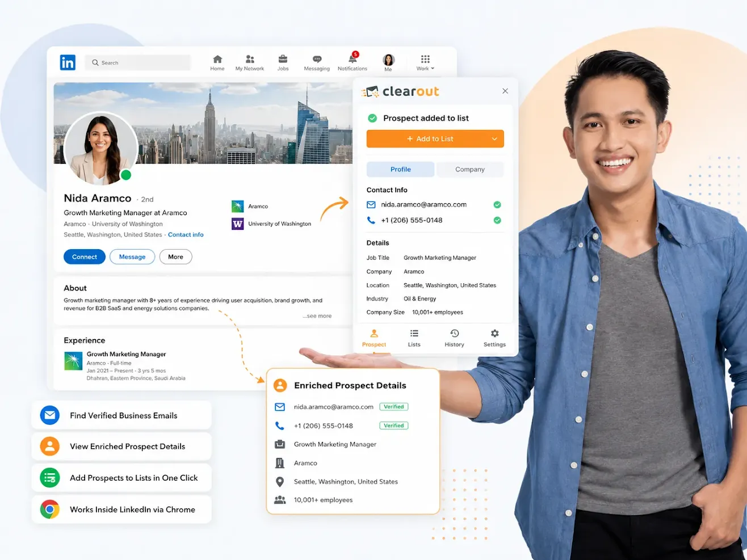Click the location pin beside Seattle, Washington
The width and height of the screenshot is (747, 560).
[280, 482]
